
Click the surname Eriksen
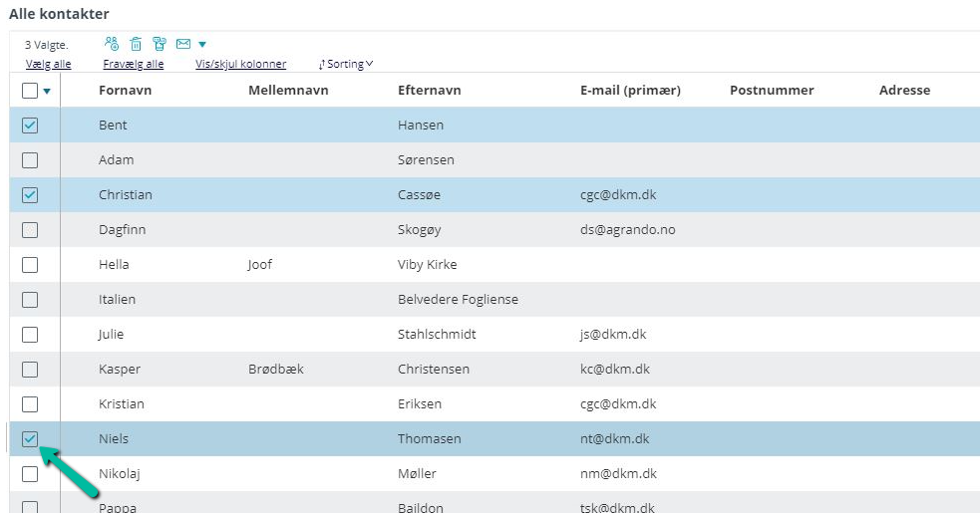pyautogui.click(x=420, y=404)
